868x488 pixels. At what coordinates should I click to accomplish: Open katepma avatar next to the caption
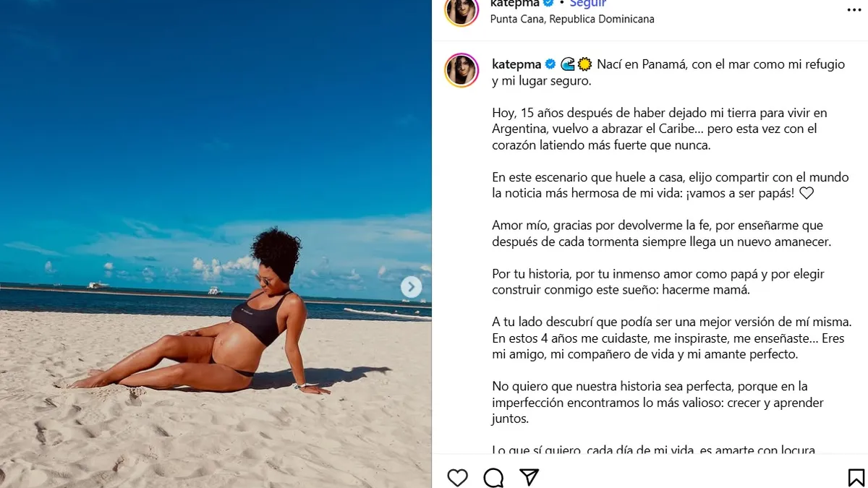pos(461,70)
